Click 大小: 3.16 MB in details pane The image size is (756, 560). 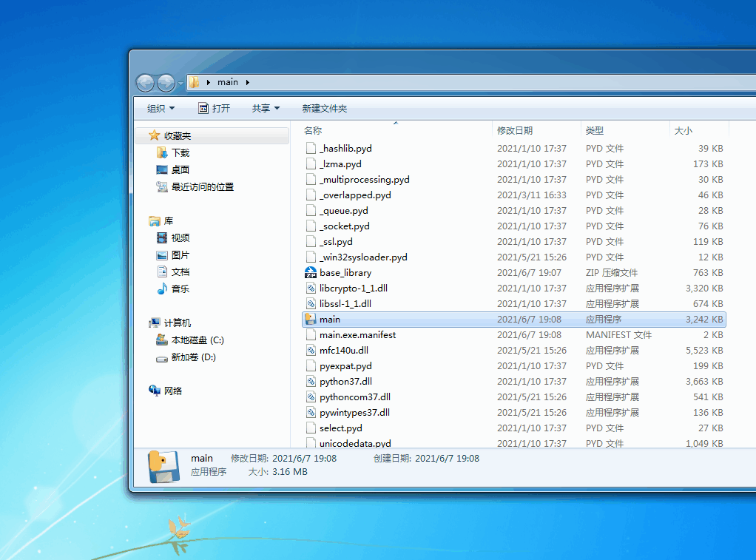277,472
